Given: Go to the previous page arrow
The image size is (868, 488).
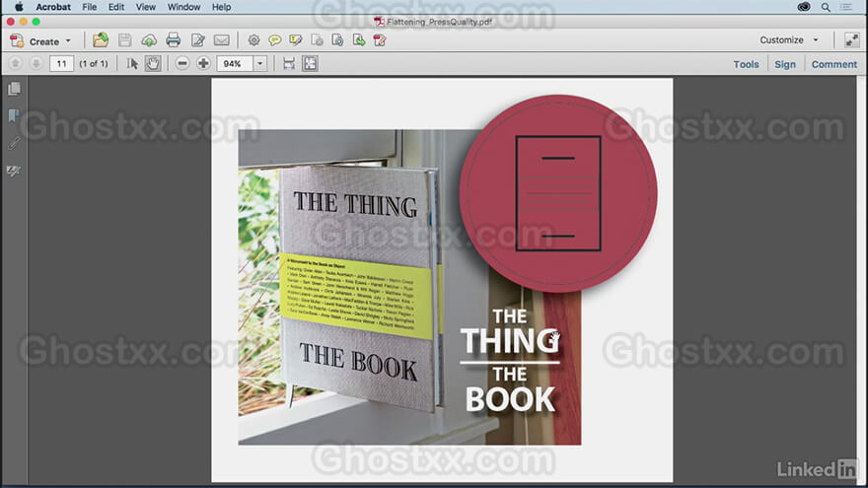Looking at the screenshot, I should 16,64.
